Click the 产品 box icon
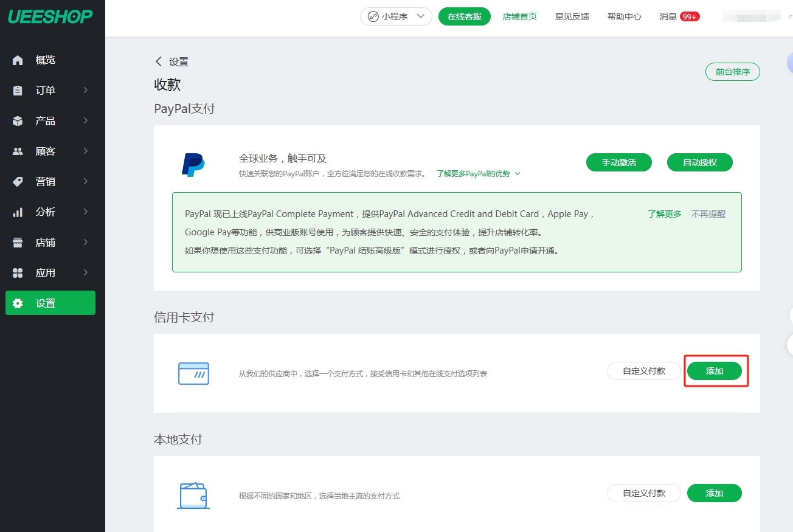 pos(18,121)
